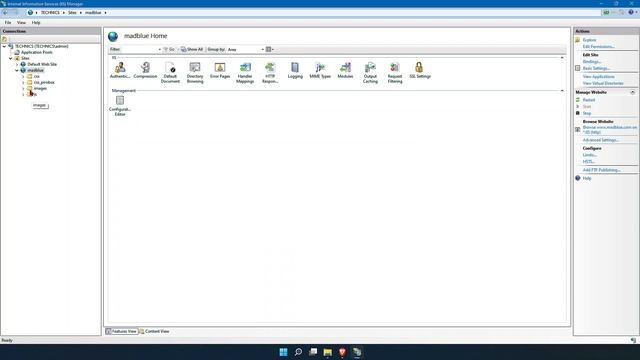Open the File menu
The width and height of the screenshot is (640, 360).
pos(8,23)
